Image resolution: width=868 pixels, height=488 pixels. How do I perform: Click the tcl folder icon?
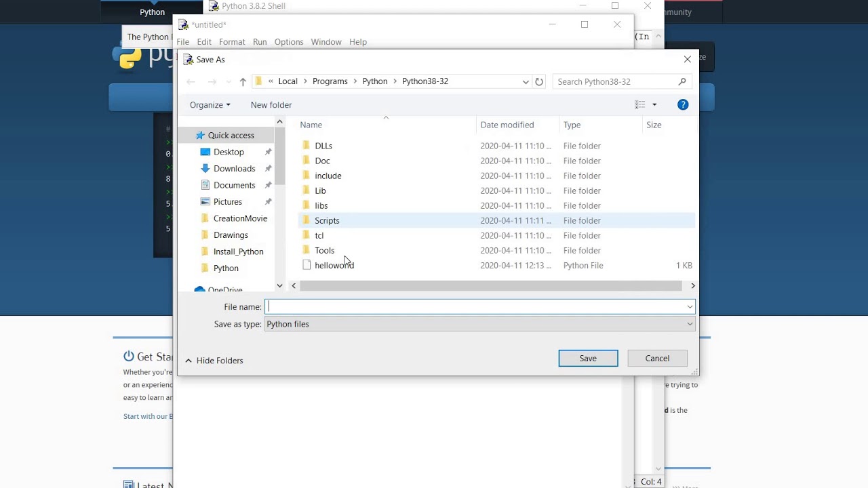tap(306, 235)
